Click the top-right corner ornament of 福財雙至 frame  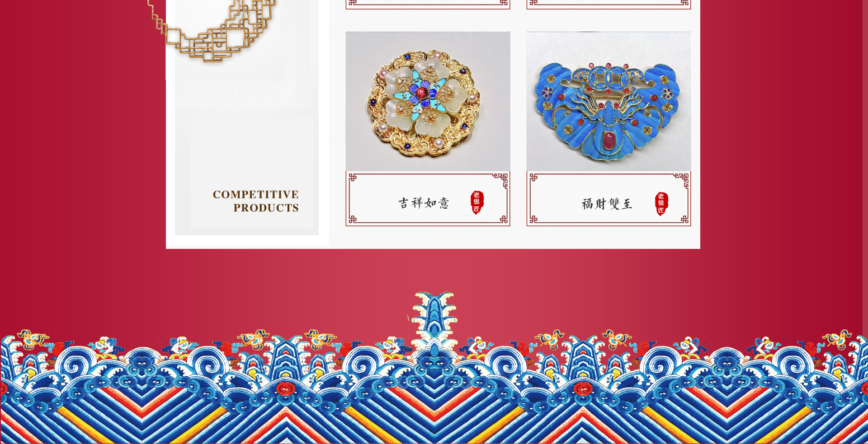[684, 179]
